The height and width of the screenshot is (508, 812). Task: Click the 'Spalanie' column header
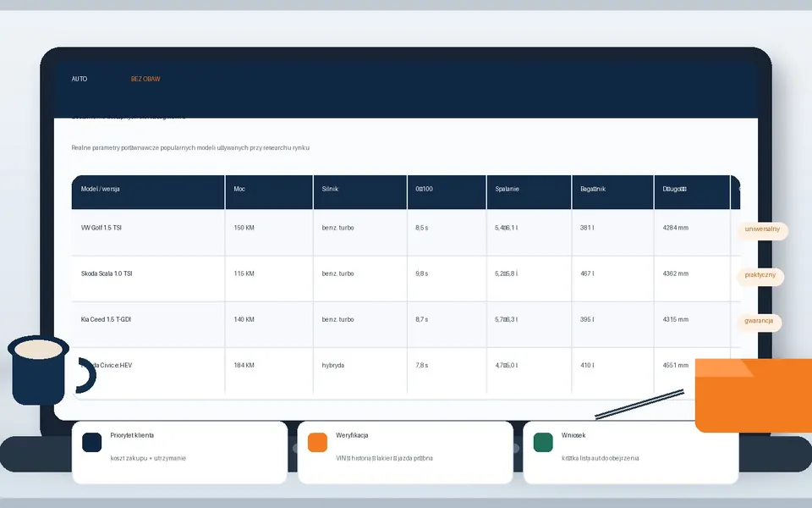[x=529, y=192]
